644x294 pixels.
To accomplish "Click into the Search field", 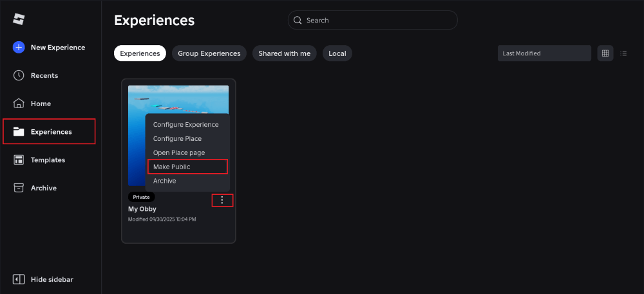I will 374,20.
